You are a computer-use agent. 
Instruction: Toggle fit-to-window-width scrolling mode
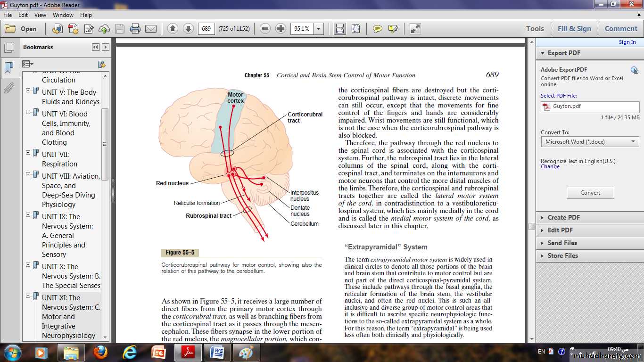coord(339,29)
